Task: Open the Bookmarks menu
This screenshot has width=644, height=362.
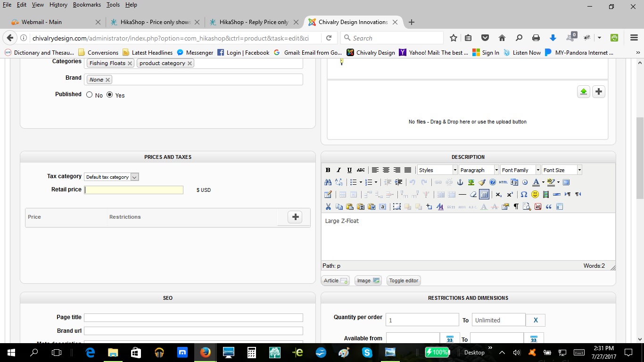Action: coord(87,5)
